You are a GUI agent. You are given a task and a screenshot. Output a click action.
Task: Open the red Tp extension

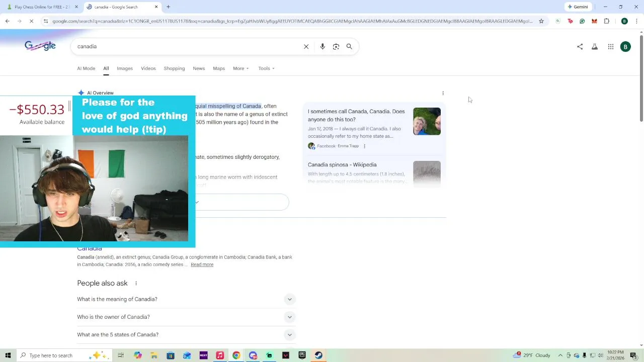[570, 21]
